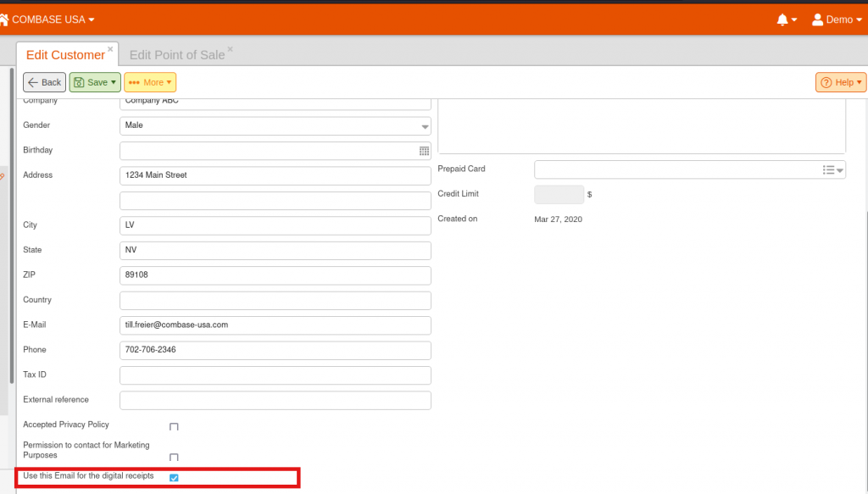Click the empty Country field

click(275, 301)
